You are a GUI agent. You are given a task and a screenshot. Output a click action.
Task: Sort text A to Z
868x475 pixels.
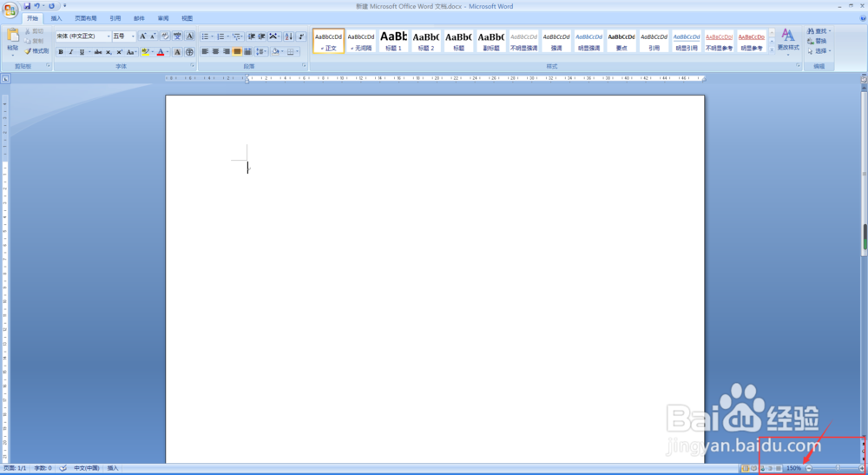[288, 36]
